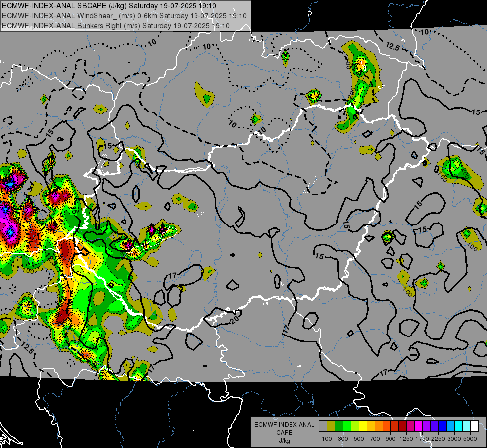This screenshot has height=448, width=487.
Task: Click the 5000 value on the legend scale
Action: click(x=470, y=439)
